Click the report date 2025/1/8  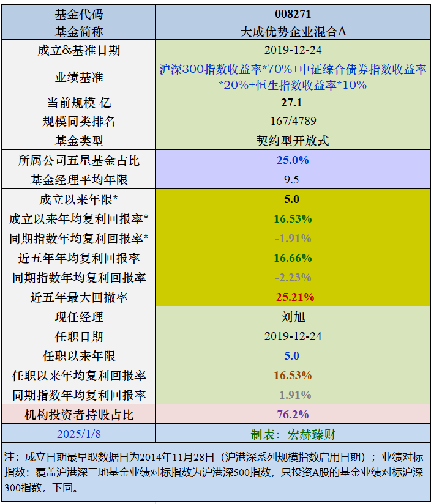point(79,434)
